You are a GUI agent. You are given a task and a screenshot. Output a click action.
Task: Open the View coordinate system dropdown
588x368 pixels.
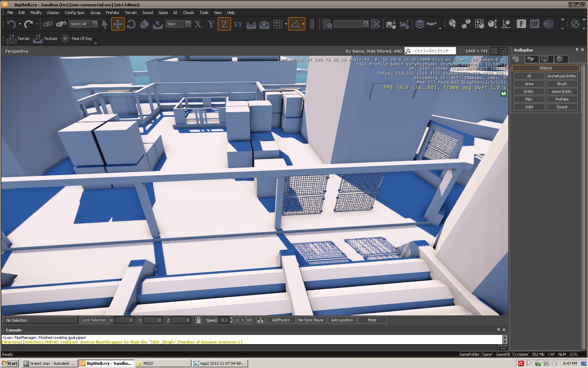tap(188, 24)
